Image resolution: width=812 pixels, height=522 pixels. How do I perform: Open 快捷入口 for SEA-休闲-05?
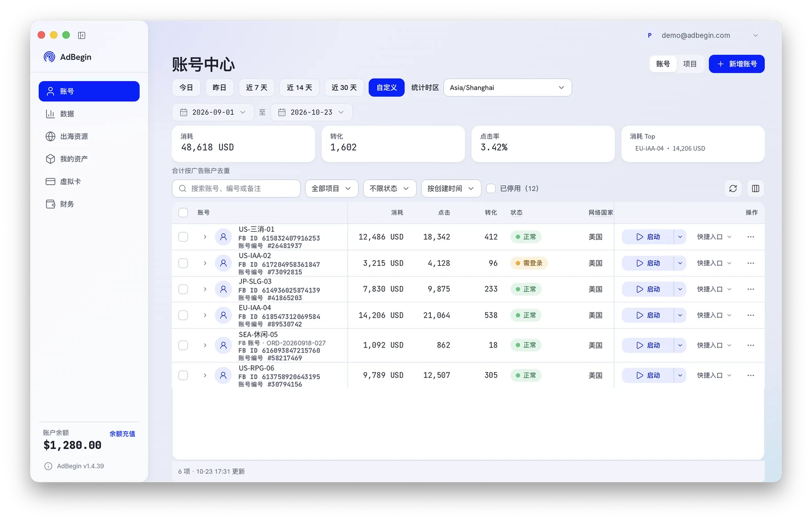714,345
